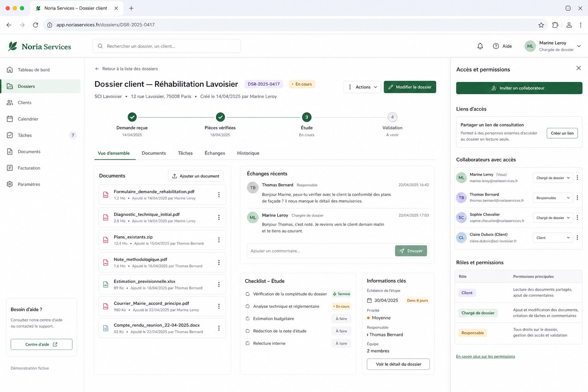Open Calendrier in the sidebar
The image size is (588, 392).
pos(41,119)
